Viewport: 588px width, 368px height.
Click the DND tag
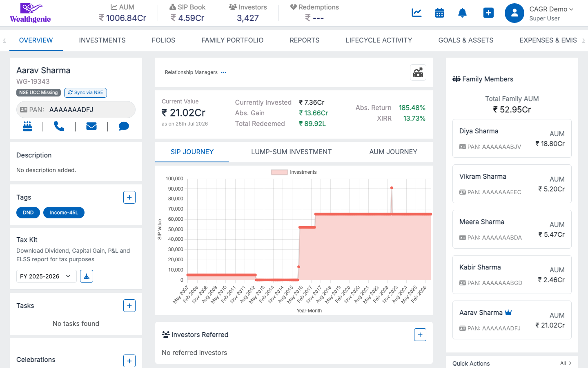(x=28, y=213)
